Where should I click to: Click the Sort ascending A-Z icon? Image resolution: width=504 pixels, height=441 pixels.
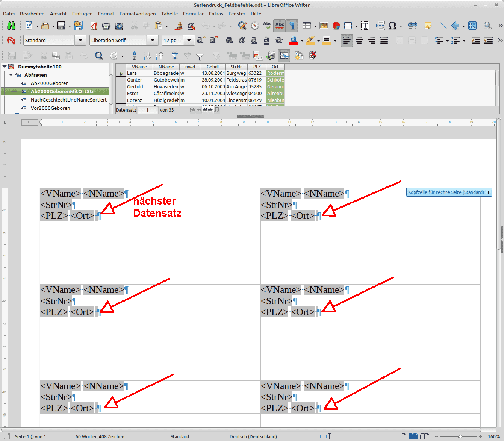coord(134,56)
